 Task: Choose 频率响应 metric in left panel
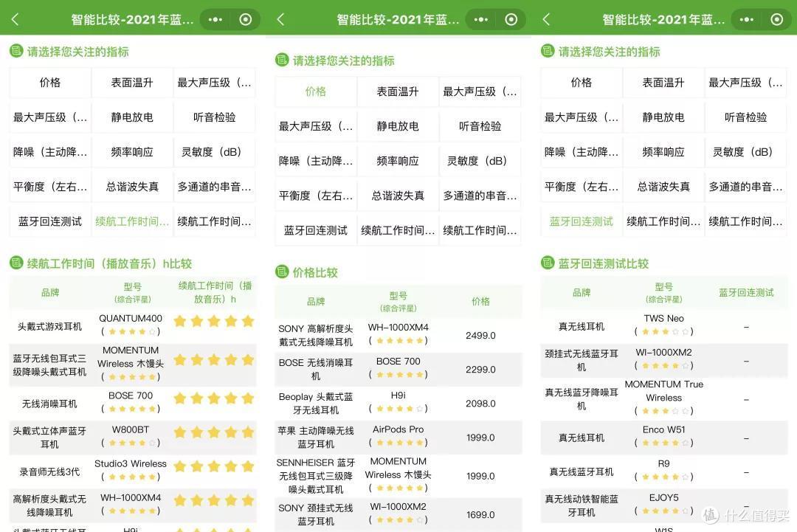tap(132, 152)
